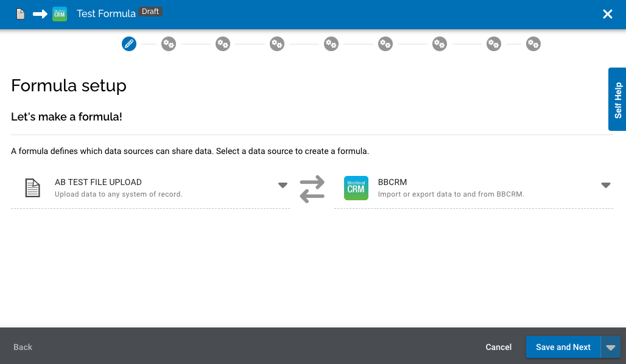Click the CRM icon in the blue header
The image size is (626, 364).
pos(58,13)
